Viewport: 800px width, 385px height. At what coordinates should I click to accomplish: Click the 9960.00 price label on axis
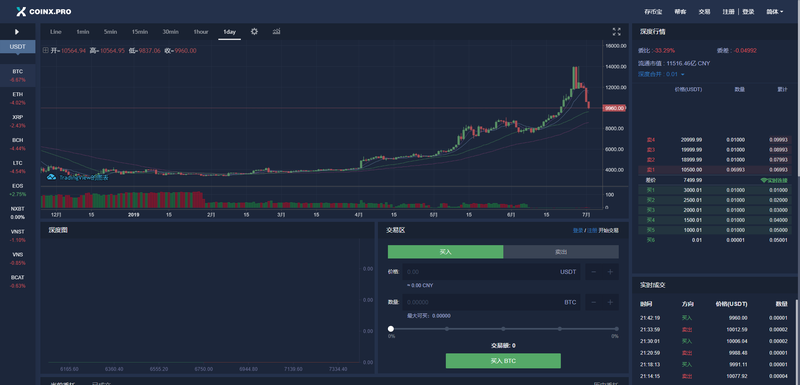pos(614,108)
